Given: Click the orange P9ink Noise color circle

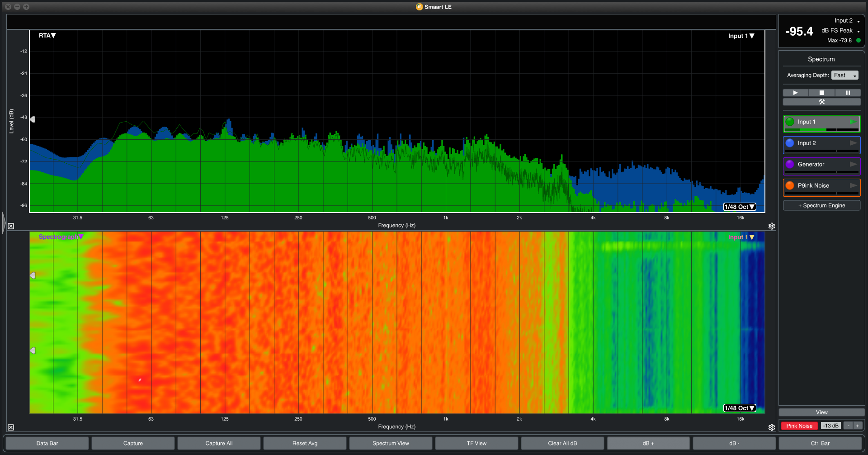Looking at the screenshot, I should 790,185.
